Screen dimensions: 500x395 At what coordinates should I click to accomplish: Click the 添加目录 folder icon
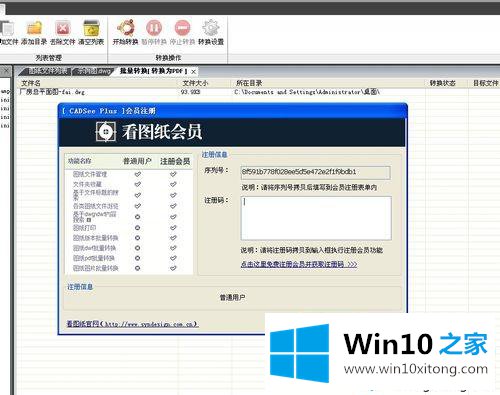click(34, 28)
